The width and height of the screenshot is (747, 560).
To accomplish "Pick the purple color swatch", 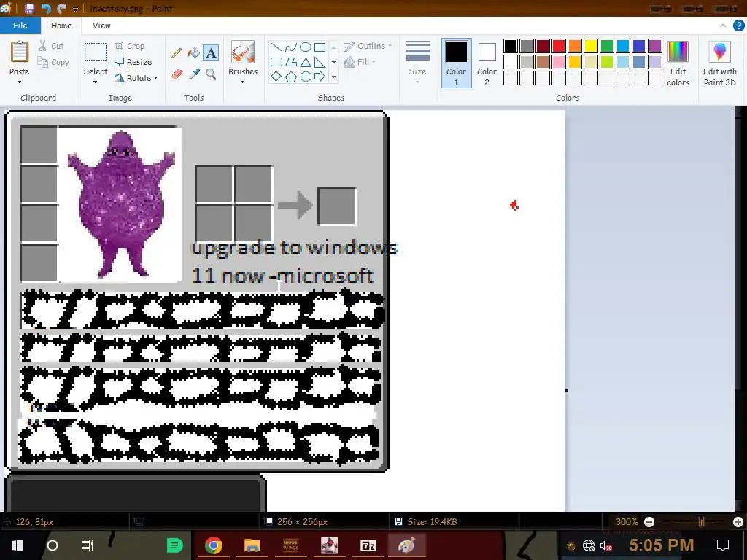I will point(655,46).
